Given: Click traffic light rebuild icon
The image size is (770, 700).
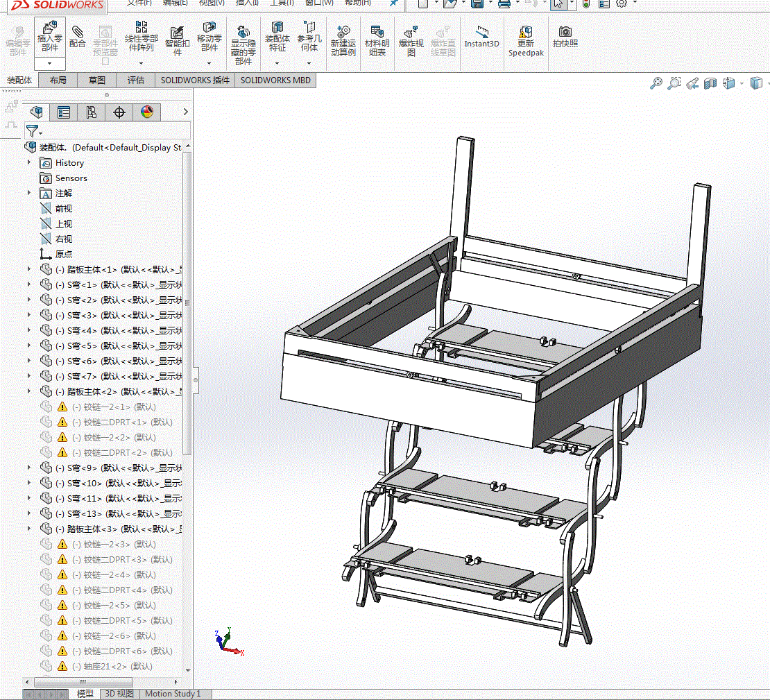Looking at the screenshot, I should click(586, 4).
